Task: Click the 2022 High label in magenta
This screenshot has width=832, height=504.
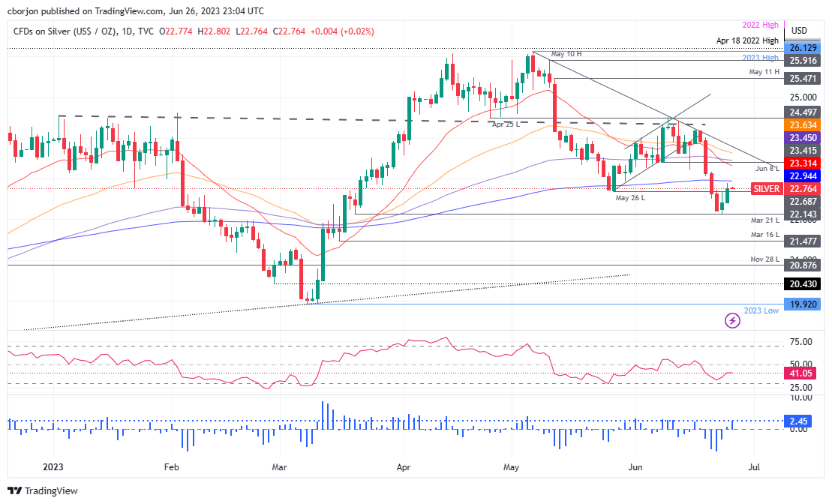Action: pos(761,25)
